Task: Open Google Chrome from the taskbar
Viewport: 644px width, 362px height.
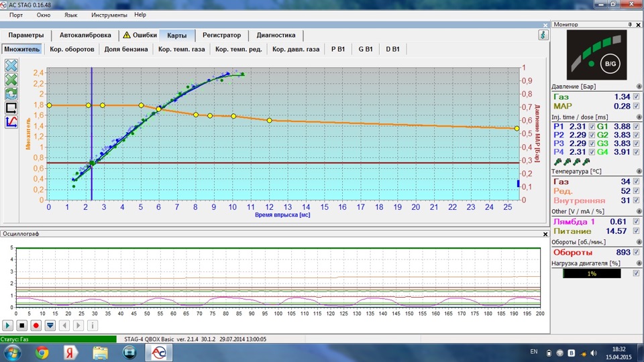Action: [42, 352]
